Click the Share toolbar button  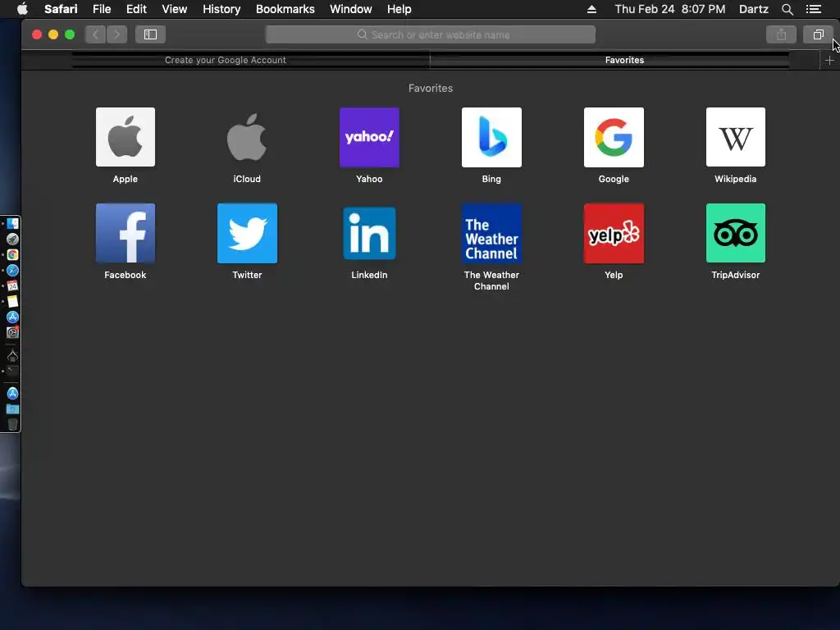click(x=781, y=34)
